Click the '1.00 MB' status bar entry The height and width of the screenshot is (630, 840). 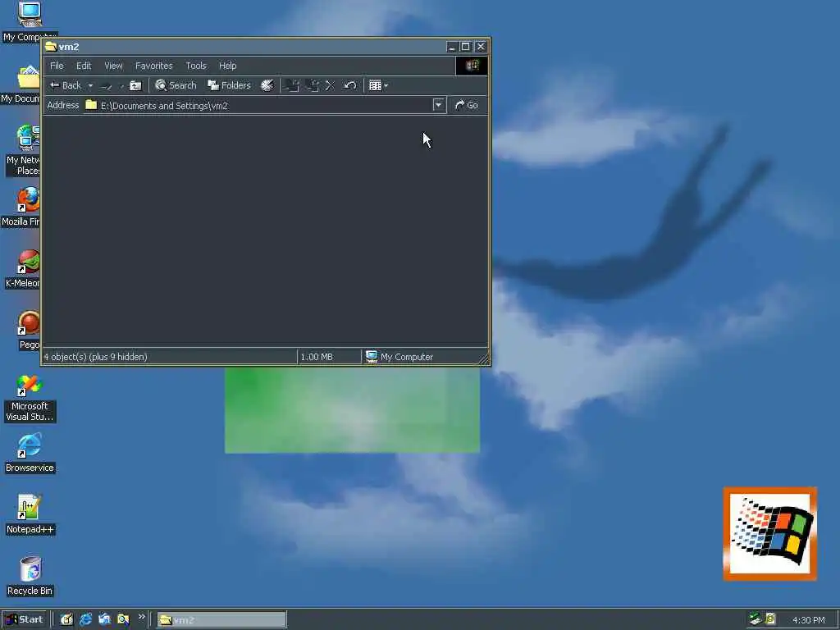click(x=317, y=357)
